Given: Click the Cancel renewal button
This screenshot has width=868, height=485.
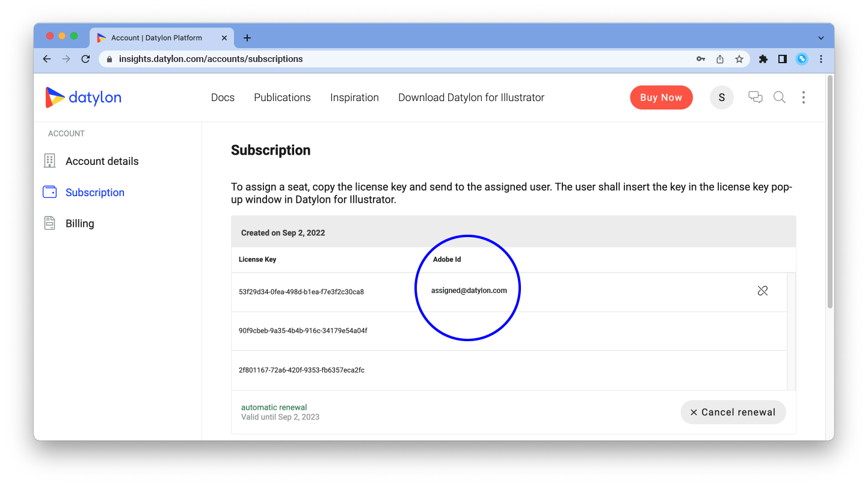Looking at the screenshot, I should pyautogui.click(x=733, y=412).
